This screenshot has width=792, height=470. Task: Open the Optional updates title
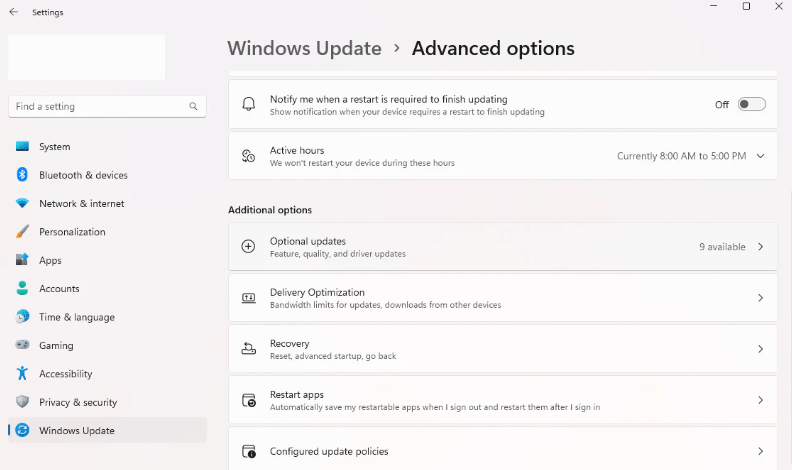(308, 241)
